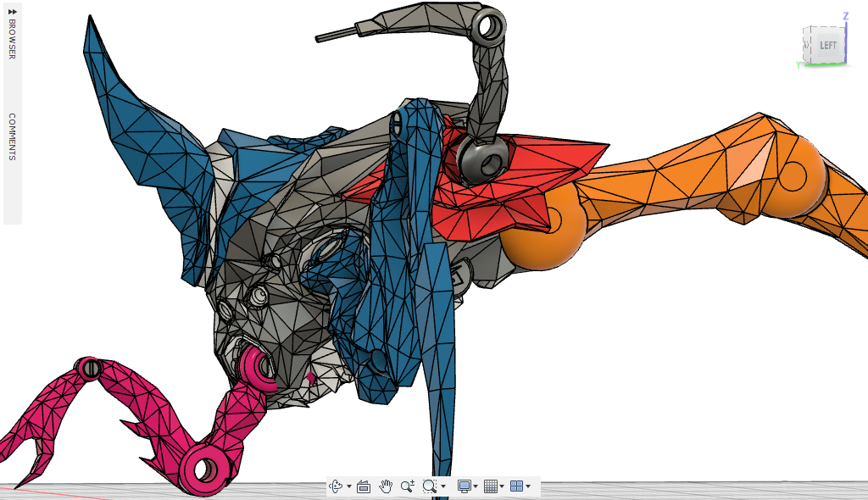Click the LEFT face of the ViewCube
Viewport: 868px width, 500px height.
click(x=828, y=45)
